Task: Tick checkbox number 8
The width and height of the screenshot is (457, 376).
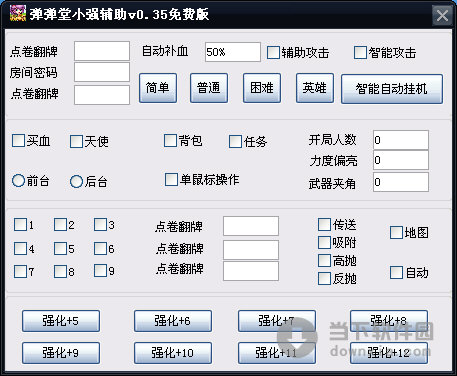Action: click(x=60, y=271)
